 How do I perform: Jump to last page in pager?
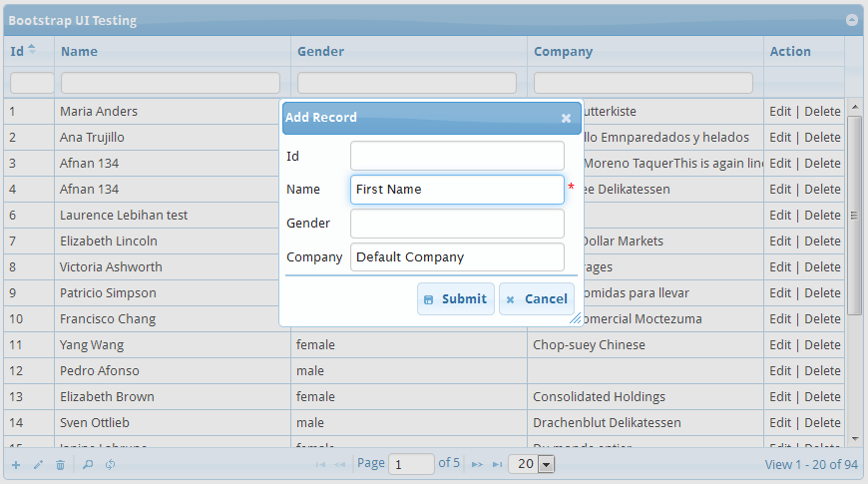point(497,465)
